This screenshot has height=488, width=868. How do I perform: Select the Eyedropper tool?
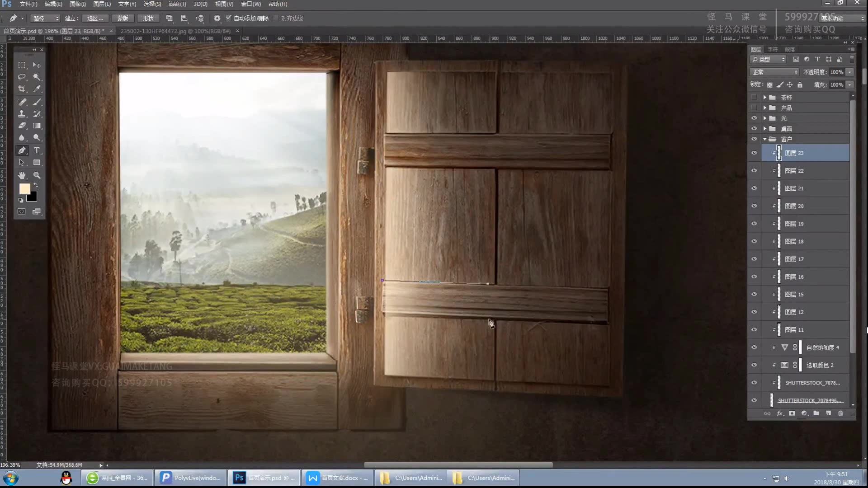(x=37, y=89)
